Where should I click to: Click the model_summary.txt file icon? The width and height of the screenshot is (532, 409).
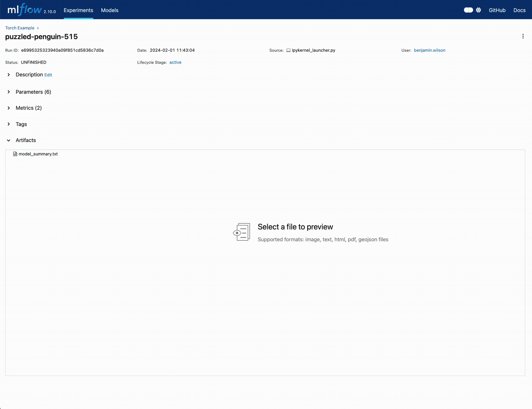coord(15,154)
